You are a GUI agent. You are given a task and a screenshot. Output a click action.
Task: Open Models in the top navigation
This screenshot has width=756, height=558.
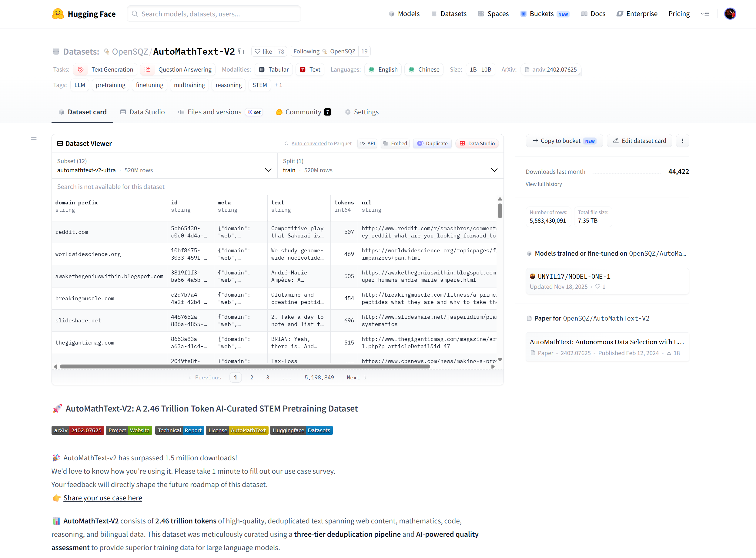[x=404, y=14]
